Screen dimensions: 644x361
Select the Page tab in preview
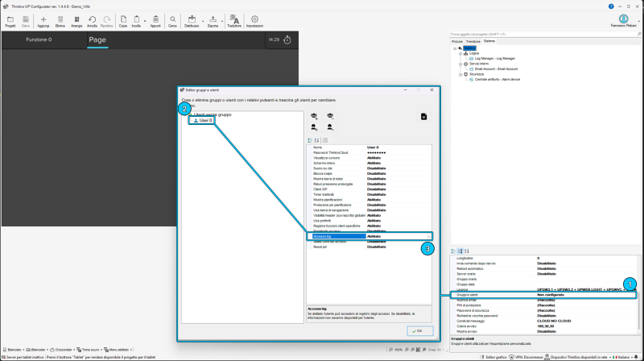coord(97,39)
